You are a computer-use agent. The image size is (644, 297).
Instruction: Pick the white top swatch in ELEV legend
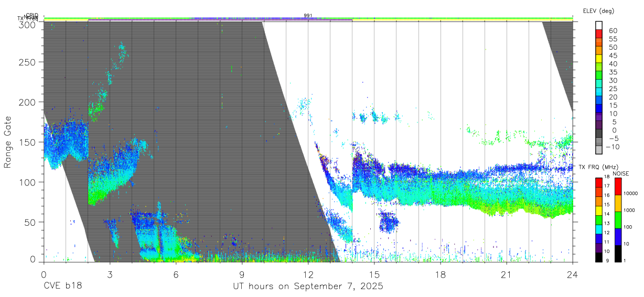(599, 25)
